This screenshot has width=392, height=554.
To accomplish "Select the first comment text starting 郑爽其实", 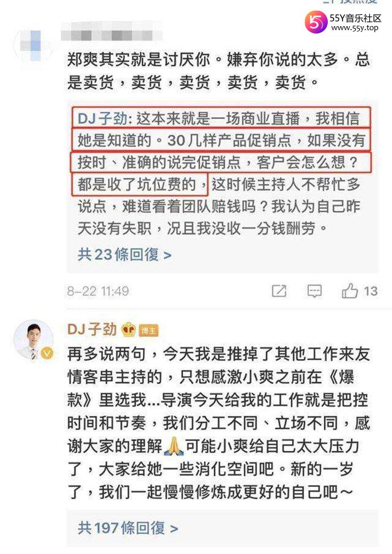I will [219, 71].
